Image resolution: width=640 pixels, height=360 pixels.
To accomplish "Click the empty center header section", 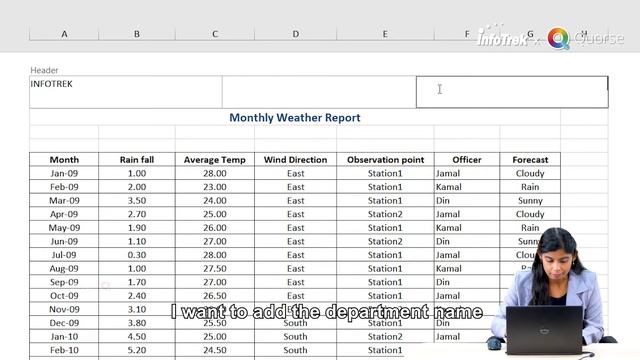I will tap(319, 92).
